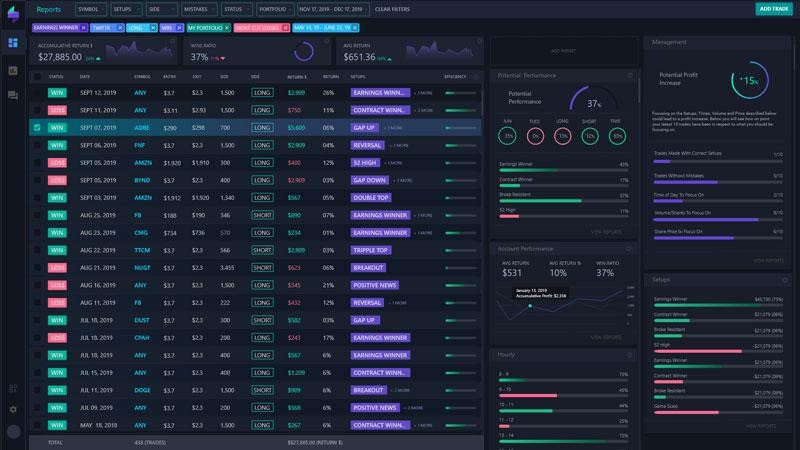
Task: Click the chat messages icon in sidebar
Action: tap(13, 95)
